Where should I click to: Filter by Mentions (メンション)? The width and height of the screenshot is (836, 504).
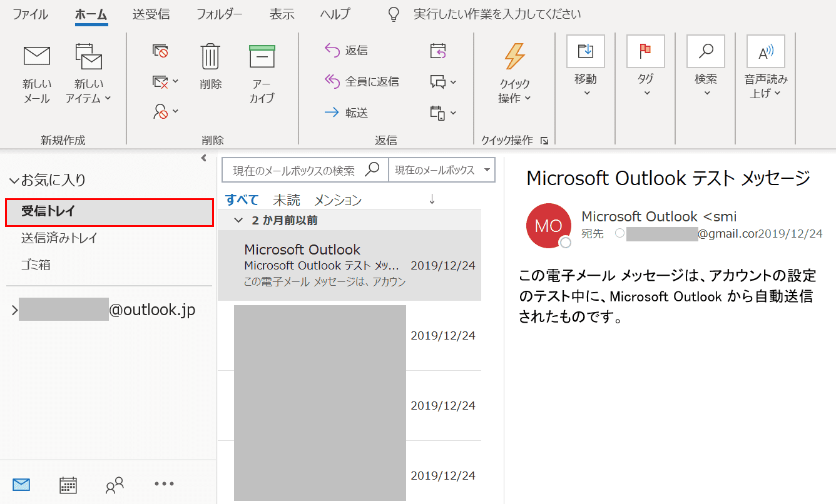(x=338, y=200)
